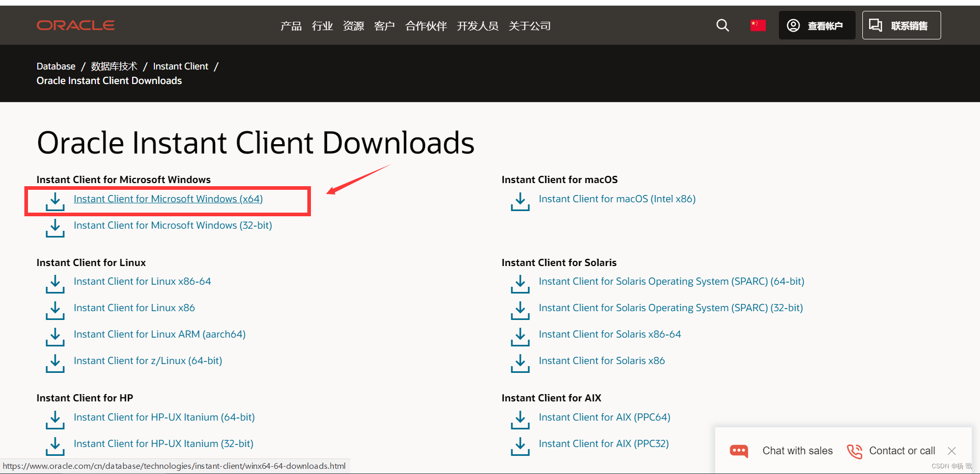Open Instant Client for z/Linux (64-bit) link
This screenshot has height=474, width=980.
point(148,361)
